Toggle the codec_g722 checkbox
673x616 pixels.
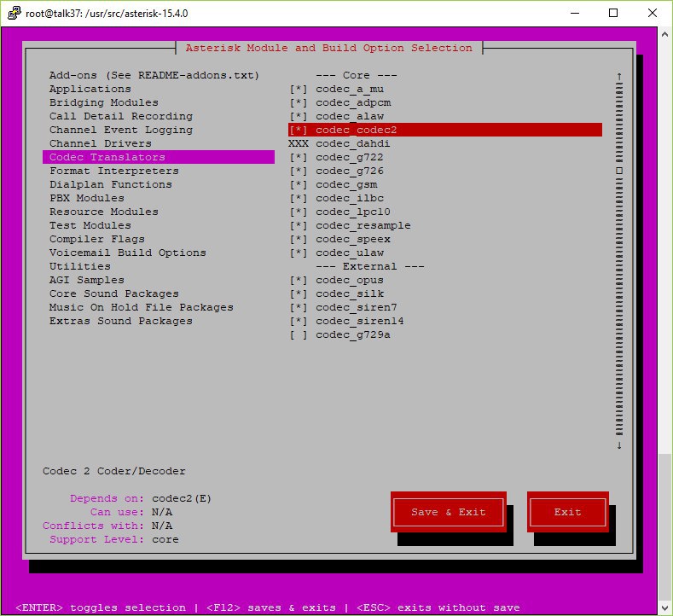click(299, 158)
